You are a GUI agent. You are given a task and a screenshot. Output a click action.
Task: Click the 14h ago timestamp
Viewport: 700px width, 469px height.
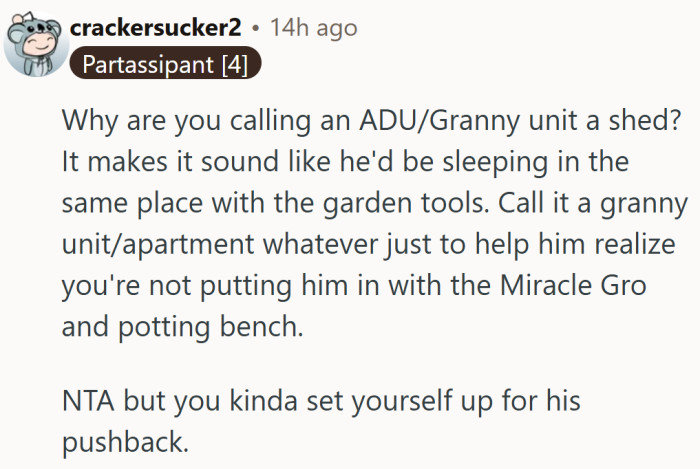(314, 28)
